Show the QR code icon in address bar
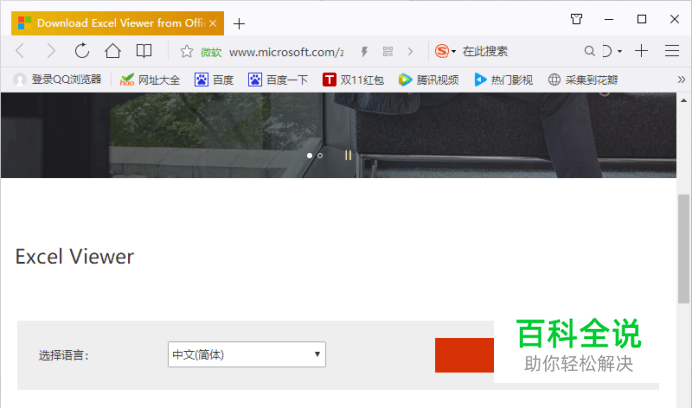Viewport: 692px width, 408px height. click(x=388, y=52)
